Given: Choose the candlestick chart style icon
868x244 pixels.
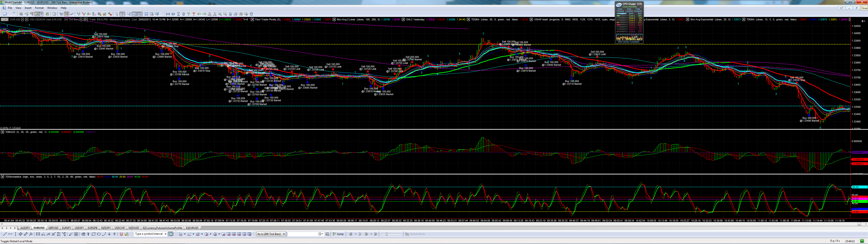Looking at the screenshot, I should pos(67,14).
